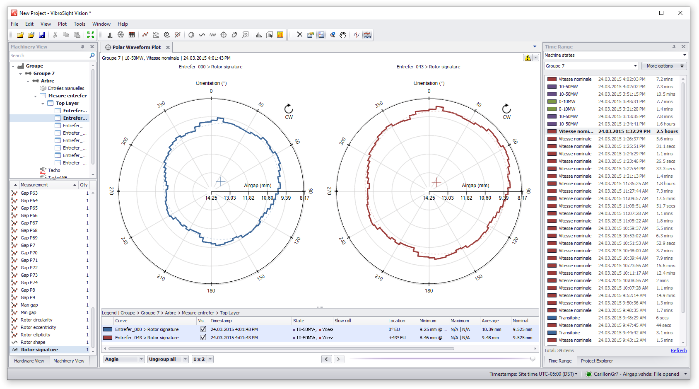Select the Rotor eccentricity measurement row
Image resolution: width=699 pixels, height=389 pixels.
pos(49,328)
